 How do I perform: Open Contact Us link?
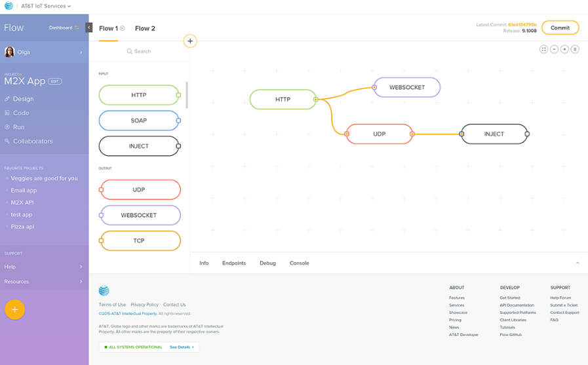pyautogui.click(x=174, y=305)
